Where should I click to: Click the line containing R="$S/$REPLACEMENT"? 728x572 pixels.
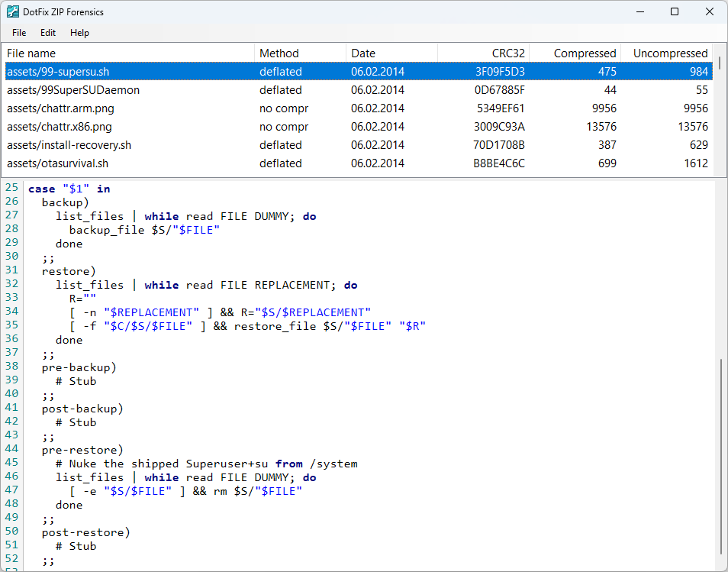point(220,312)
